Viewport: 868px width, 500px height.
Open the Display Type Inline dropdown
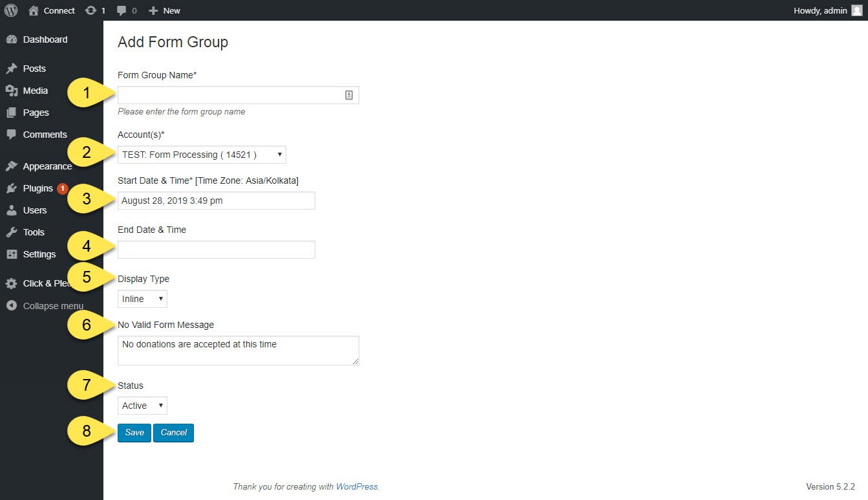point(142,299)
